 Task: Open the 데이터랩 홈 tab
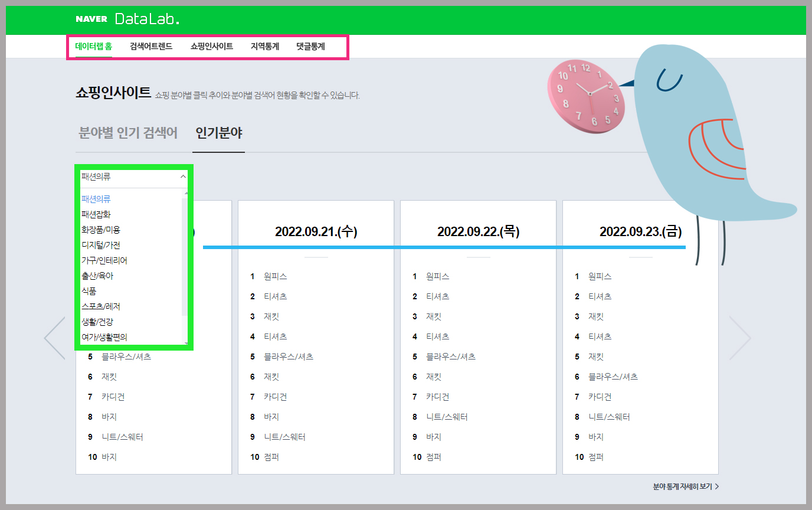93,46
